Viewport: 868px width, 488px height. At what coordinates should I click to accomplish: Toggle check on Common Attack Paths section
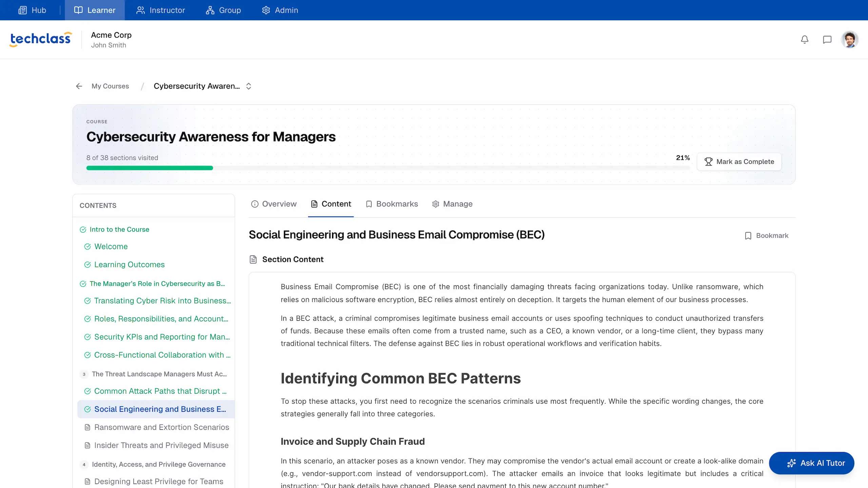tap(87, 391)
